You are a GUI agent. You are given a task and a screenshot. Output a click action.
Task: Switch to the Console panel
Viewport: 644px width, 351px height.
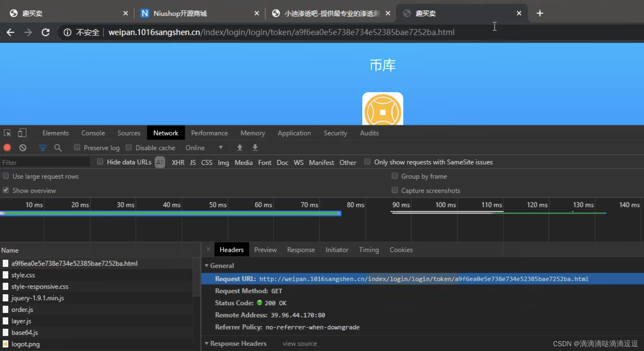pyautogui.click(x=93, y=133)
